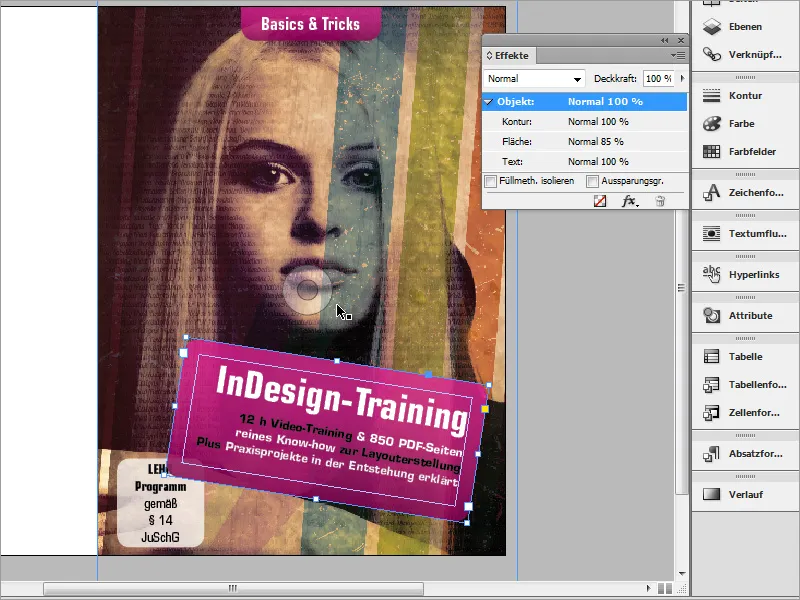Select the InDesign-Training headline text
800x600 pixels.
(x=341, y=400)
